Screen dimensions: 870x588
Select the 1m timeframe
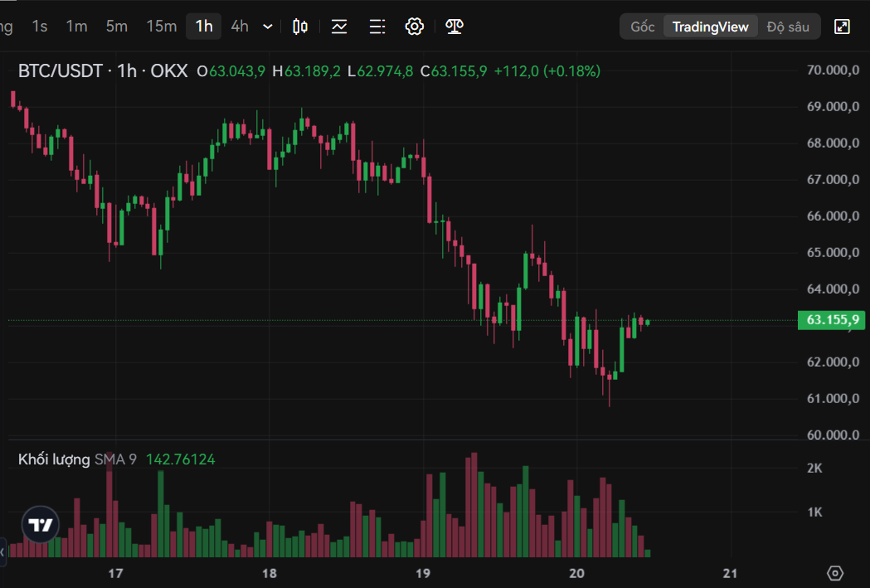tap(76, 26)
